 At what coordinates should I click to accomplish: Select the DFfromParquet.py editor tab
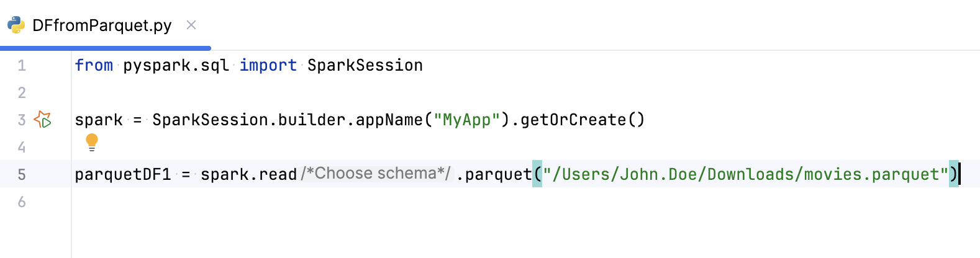[x=102, y=25]
